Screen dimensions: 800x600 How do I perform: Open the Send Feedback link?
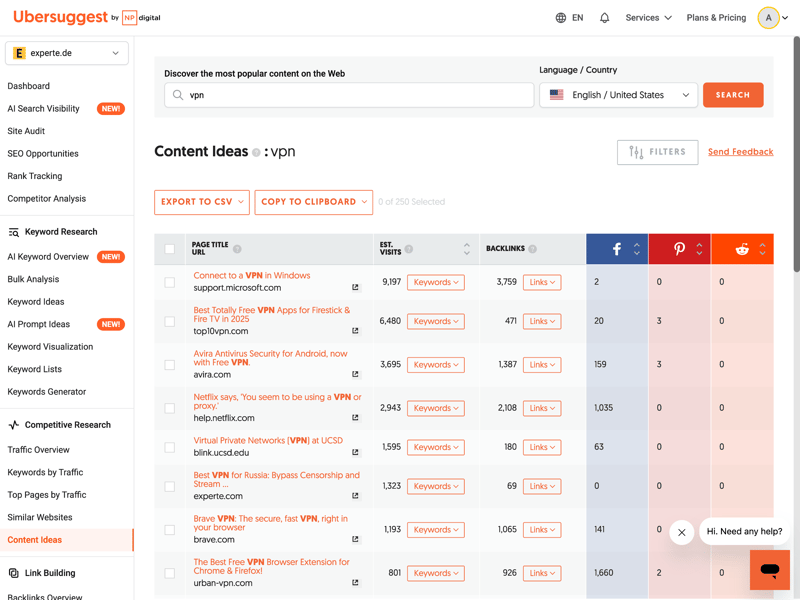740,152
